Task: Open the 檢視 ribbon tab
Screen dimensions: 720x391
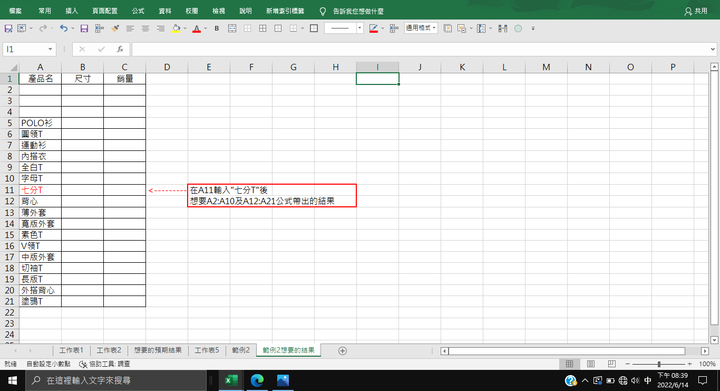Action: (219, 11)
